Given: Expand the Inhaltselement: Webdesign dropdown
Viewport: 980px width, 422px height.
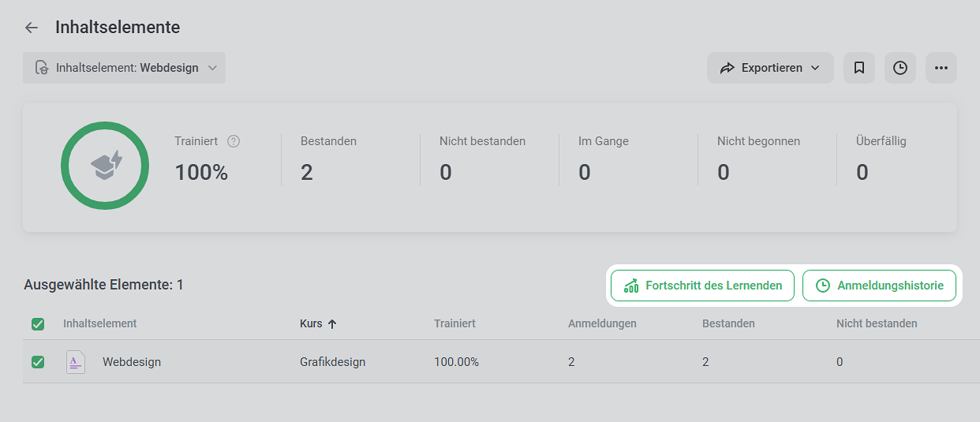Looking at the screenshot, I should click(x=124, y=68).
